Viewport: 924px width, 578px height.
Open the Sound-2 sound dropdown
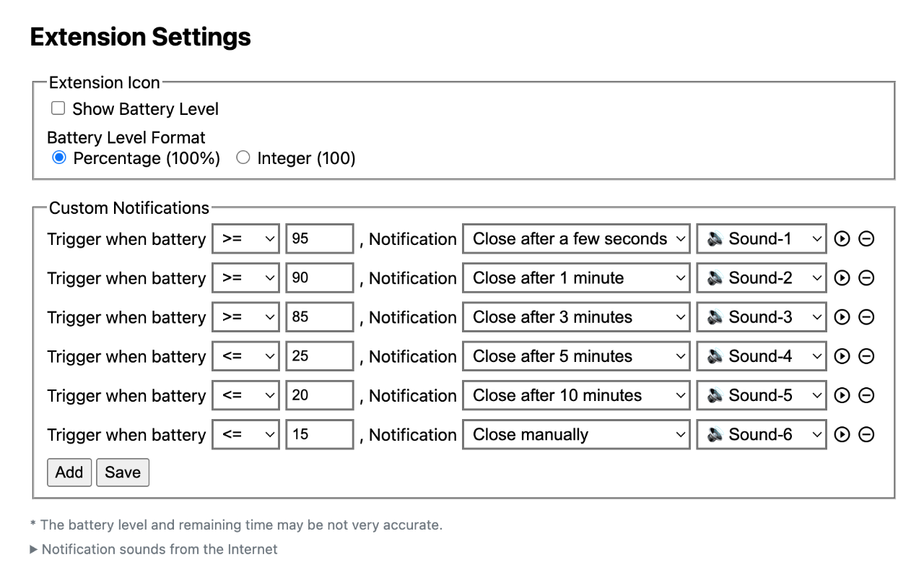point(761,278)
